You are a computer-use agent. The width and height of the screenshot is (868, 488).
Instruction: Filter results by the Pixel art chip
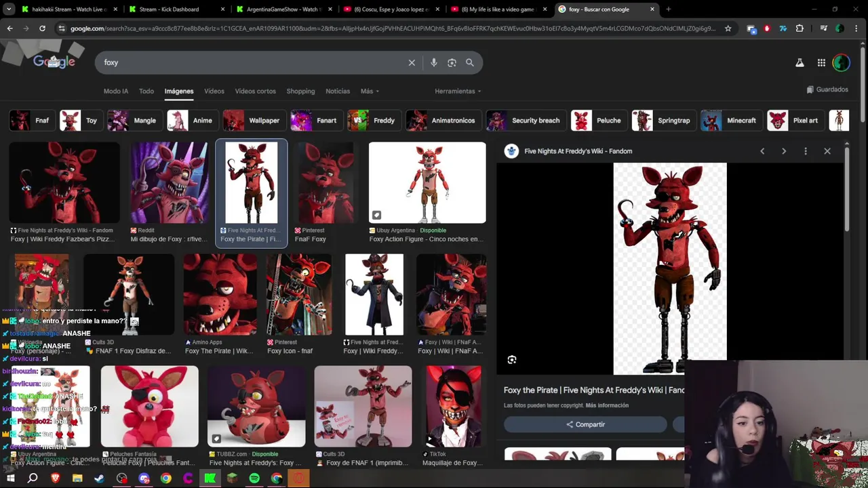[x=796, y=121]
